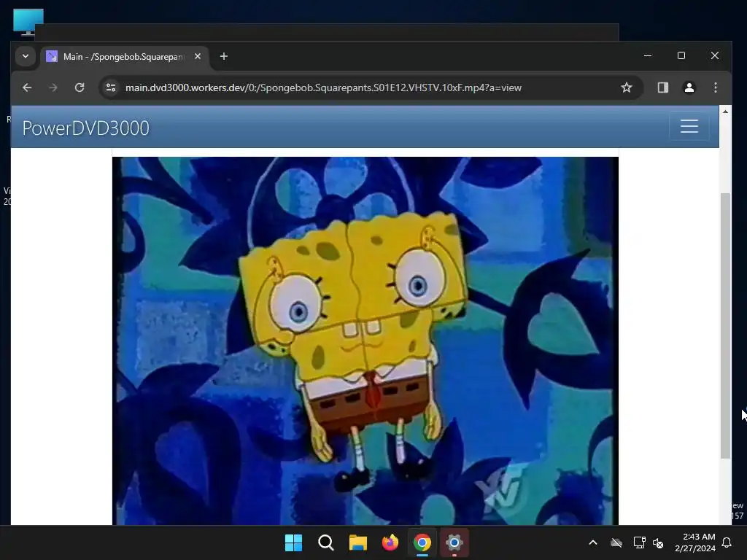Viewport: 747px width, 560px height.
Task: Open a new browser tab
Action: click(223, 56)
